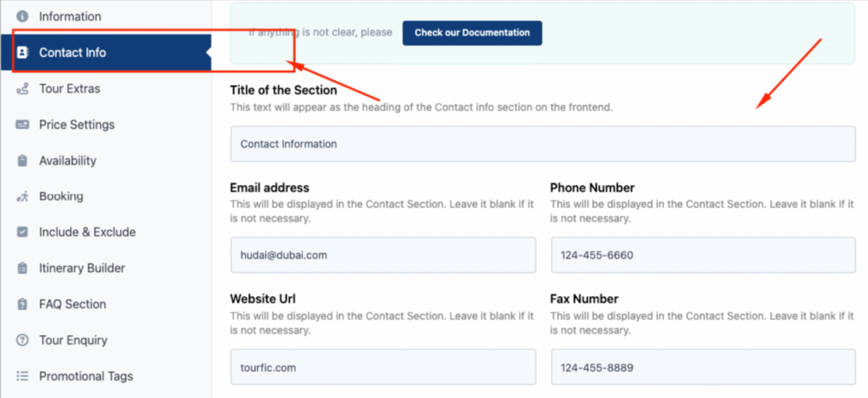Screen dimensions: 868x398
Task: Focus the Title of the Section field
Action: click(543, 144)
